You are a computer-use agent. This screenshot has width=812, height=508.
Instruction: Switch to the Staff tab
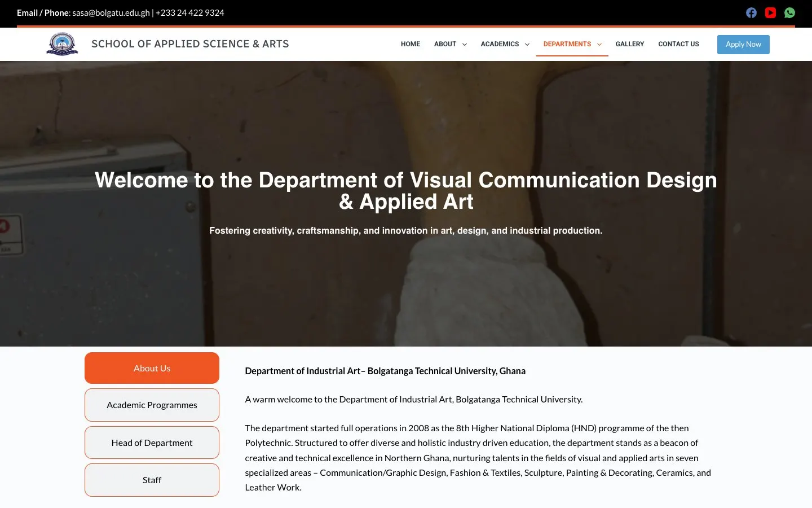click(152, 480)
